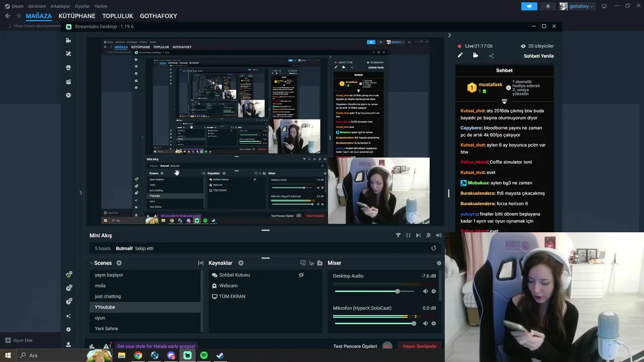Viewport: 644px width, 362px height.
Task: Mute event sounds with bell-slash icon
Action: 428,235
